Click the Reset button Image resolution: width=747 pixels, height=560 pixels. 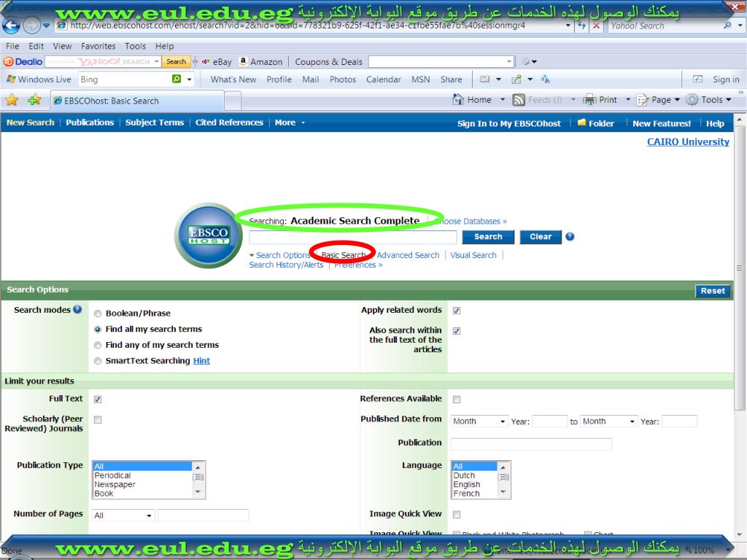pos(713,291)
